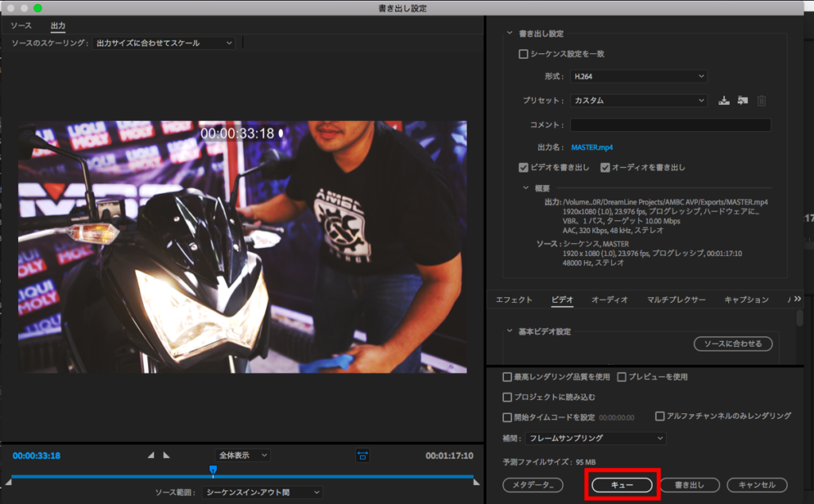Show more tabs with the double-arrow icon
This screenshot has width=814, height=504.
point(797,299)
